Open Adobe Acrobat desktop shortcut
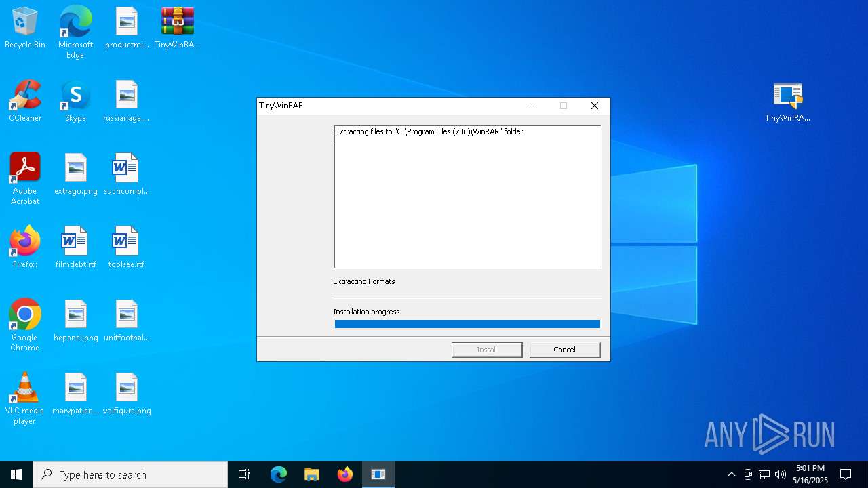868x488 pixels. (x=25, y=178)
